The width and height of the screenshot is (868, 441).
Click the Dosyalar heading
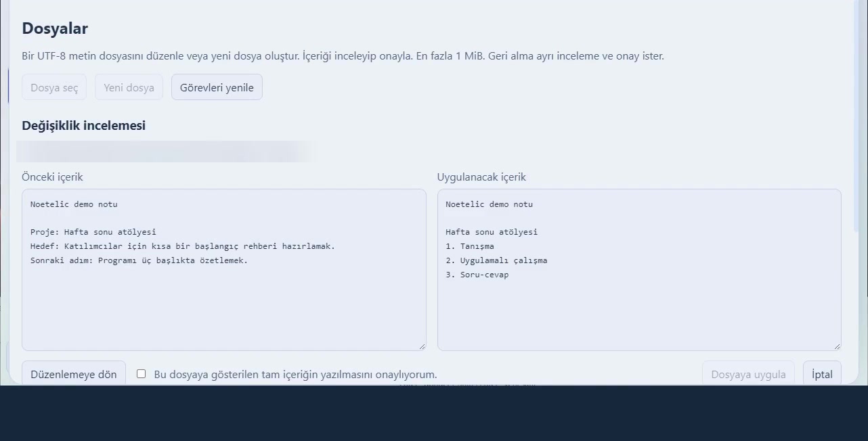(55, 28)
